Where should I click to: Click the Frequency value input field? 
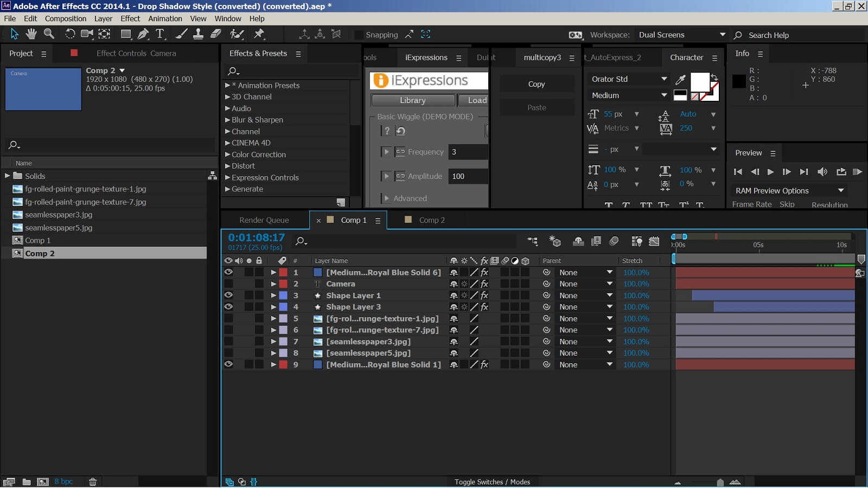coord(468,152)
